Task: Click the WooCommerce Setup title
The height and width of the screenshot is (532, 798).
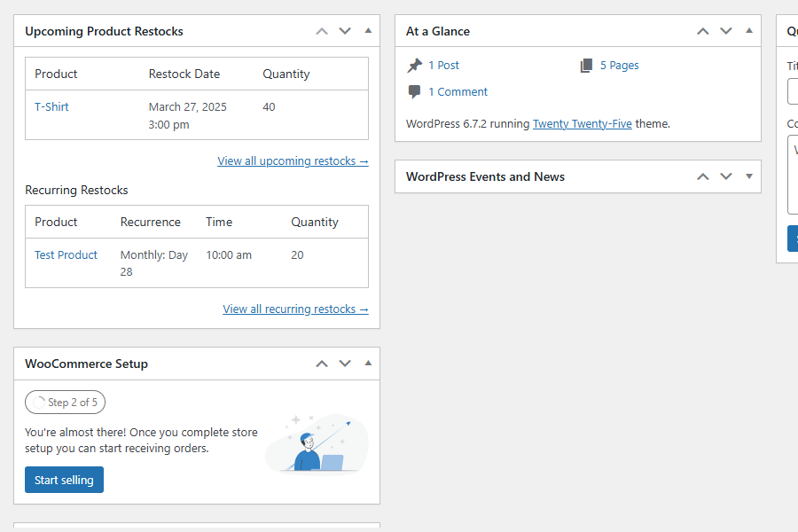Action: pos(87,364)
